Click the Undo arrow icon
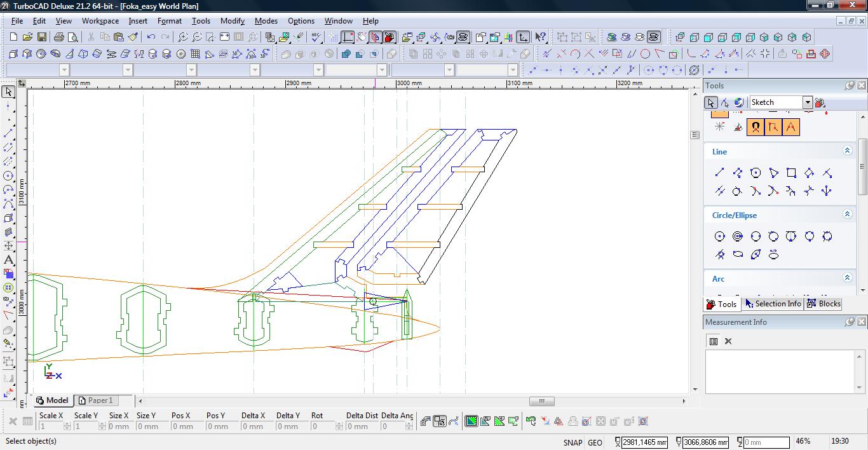The height and width of the screenshot is (450, 868). (x=151, y=37)
